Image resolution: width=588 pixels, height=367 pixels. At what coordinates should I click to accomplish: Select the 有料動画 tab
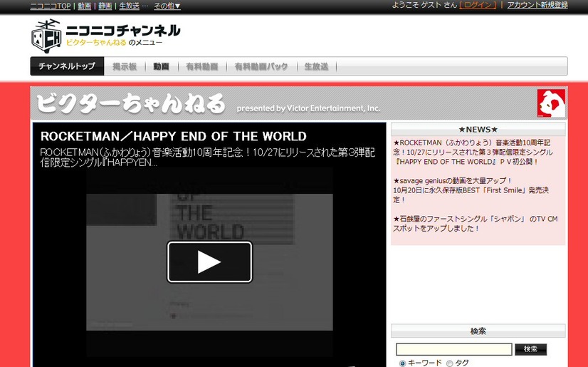(x=202, y=66)
